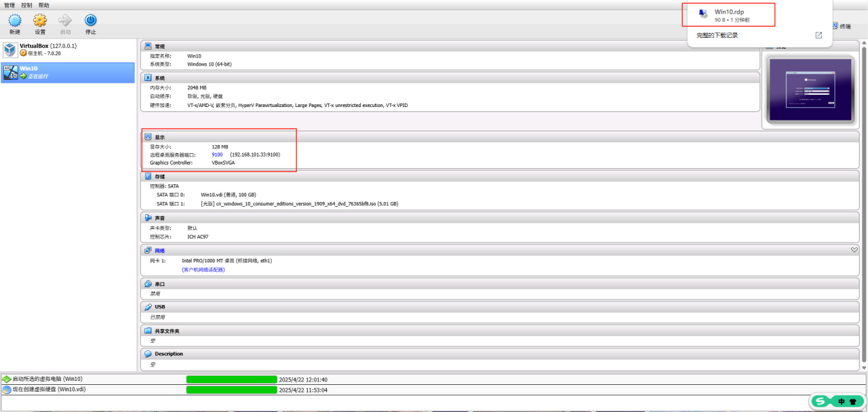
Task: Open full download history via external-link icon
Action: tap(818, 35)
